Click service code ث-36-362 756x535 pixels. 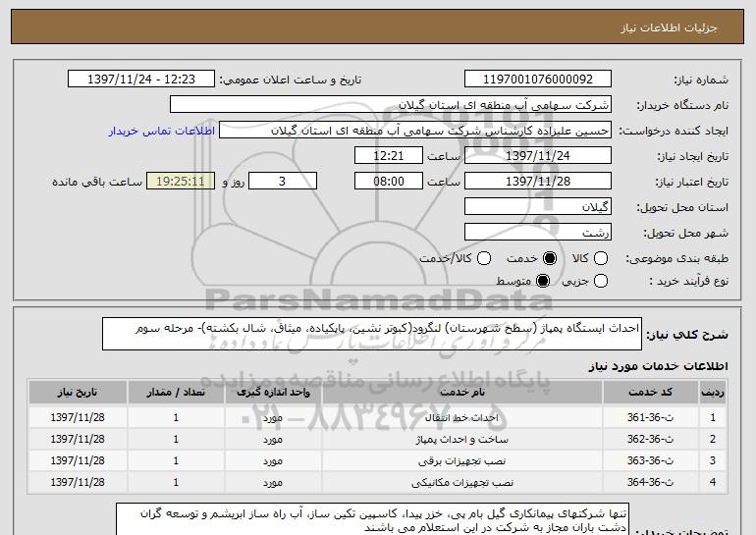650,439
